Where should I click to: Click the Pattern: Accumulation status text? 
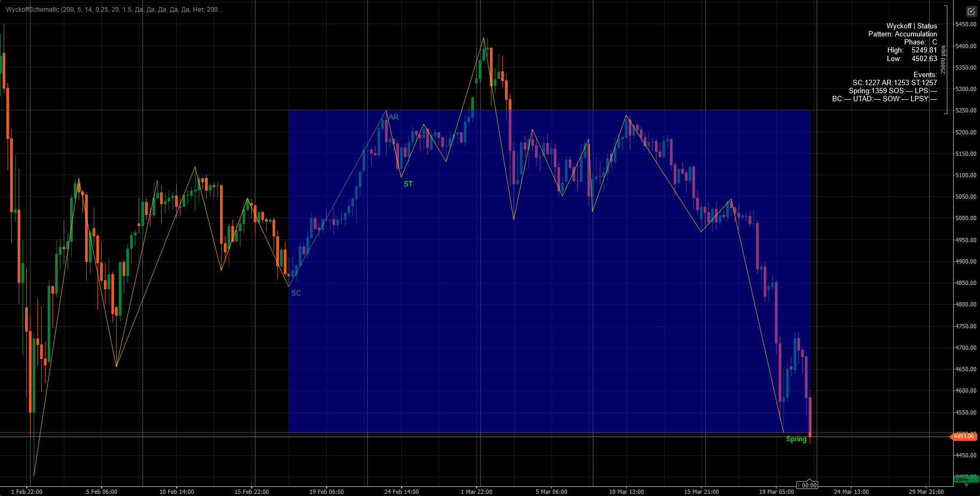(x=902, y=34)
